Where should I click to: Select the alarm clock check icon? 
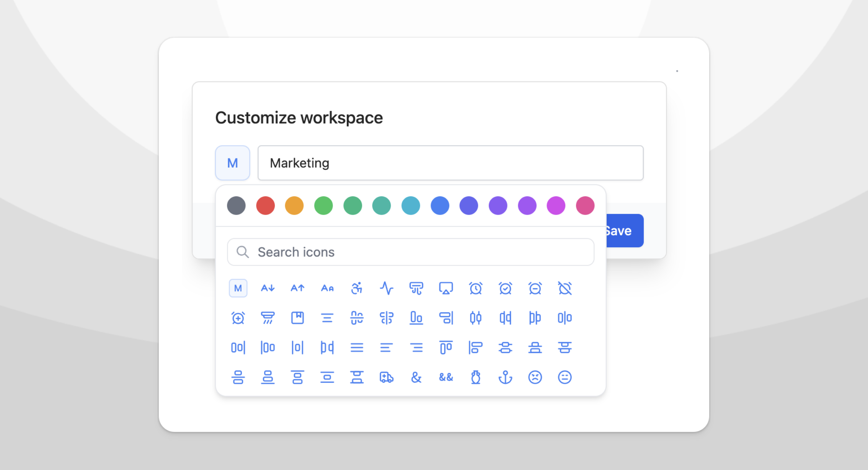[x=505, y=288]
